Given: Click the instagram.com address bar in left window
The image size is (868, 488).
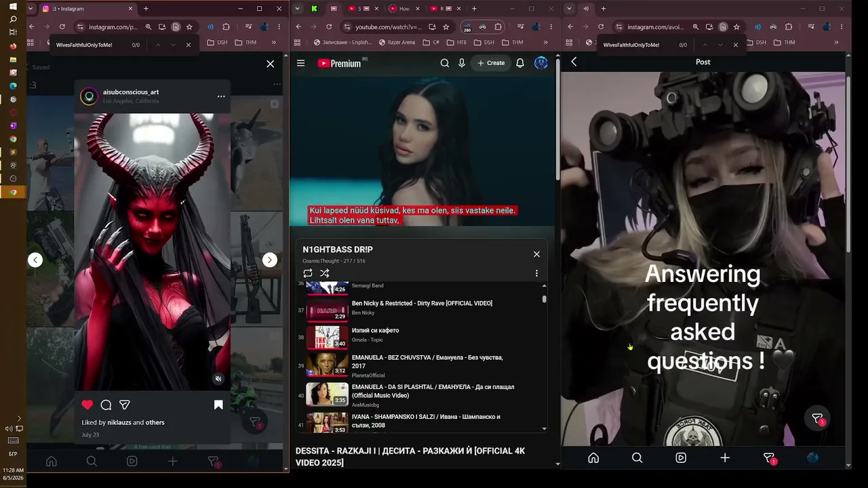Looking at the screenshot, I should pos(112,27).
